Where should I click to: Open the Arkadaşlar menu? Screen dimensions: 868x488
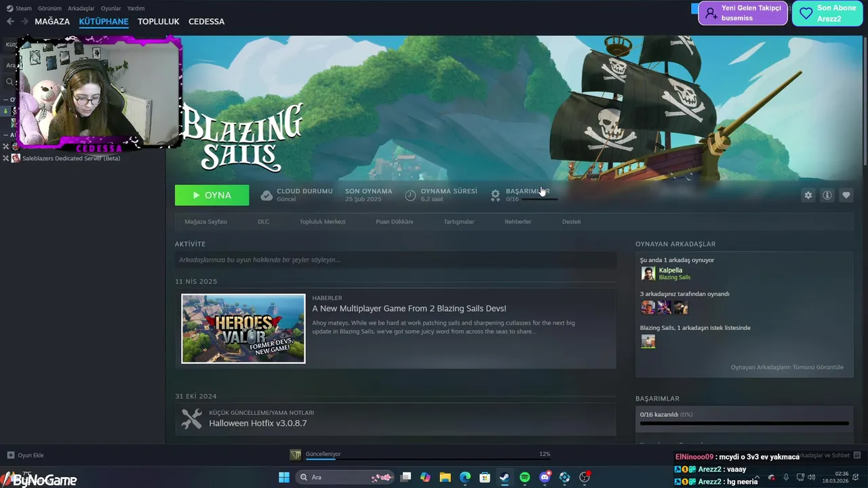[x=81, y=8]
